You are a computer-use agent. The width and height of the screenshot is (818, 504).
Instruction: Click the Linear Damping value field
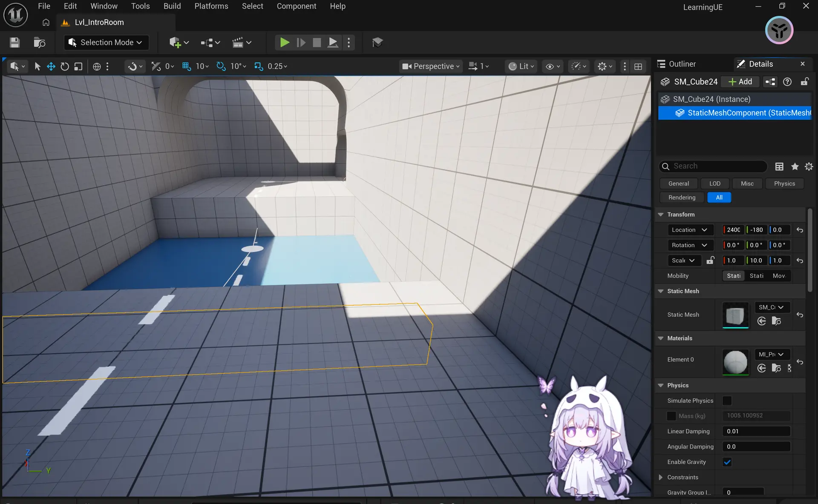pyautogui.click(x=756, y=431)
